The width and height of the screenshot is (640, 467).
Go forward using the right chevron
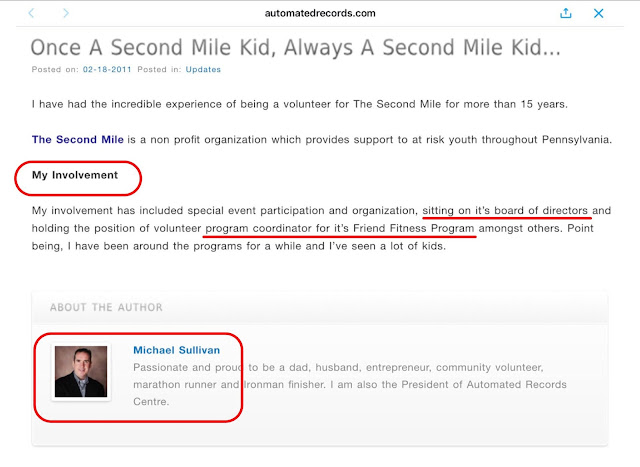tap(66, 13)
